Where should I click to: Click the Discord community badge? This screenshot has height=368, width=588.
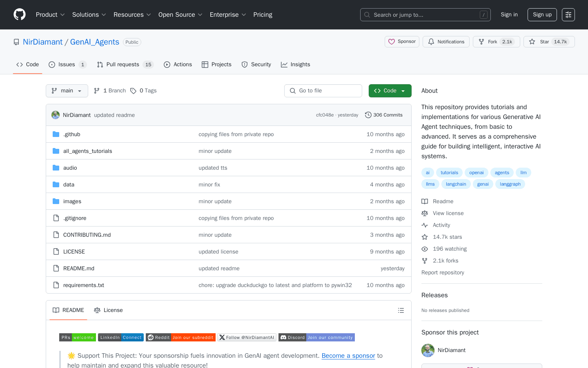pyautogui.click(x=316, y=337)
